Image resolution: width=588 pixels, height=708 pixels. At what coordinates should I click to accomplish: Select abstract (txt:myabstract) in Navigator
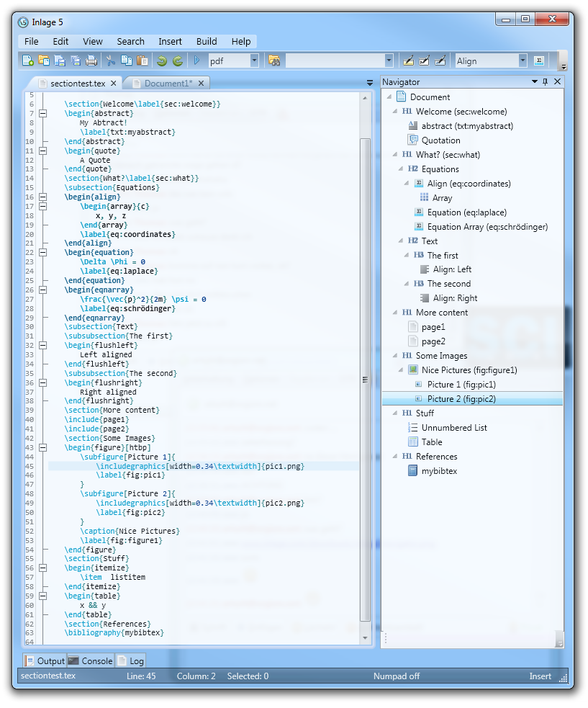[x=467, y=126]
